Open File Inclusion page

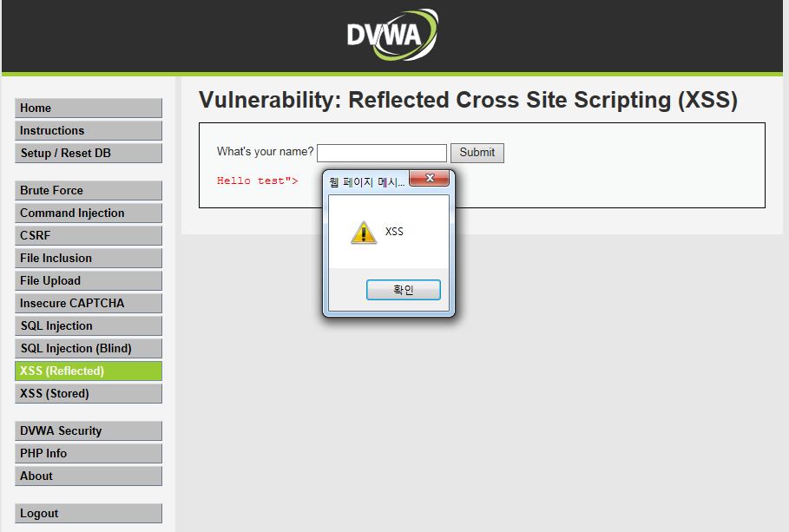click(x=89, y=259)
